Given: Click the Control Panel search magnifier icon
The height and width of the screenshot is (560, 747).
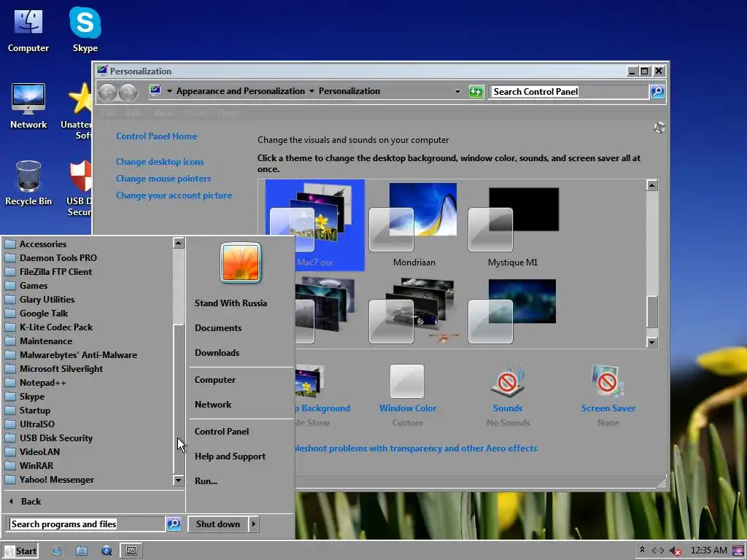Looking at the screenshot, I should (657, 91).
